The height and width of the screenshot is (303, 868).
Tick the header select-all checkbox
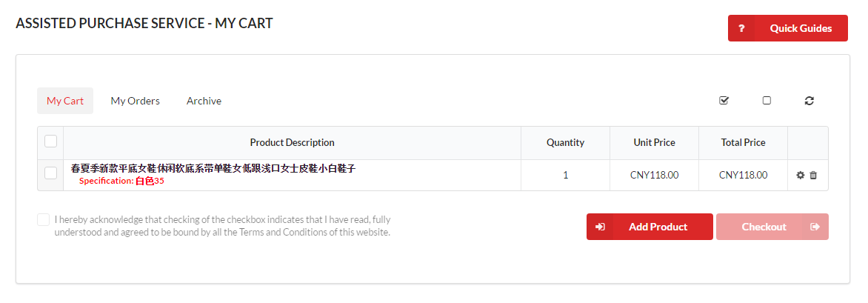coord(51,141)
